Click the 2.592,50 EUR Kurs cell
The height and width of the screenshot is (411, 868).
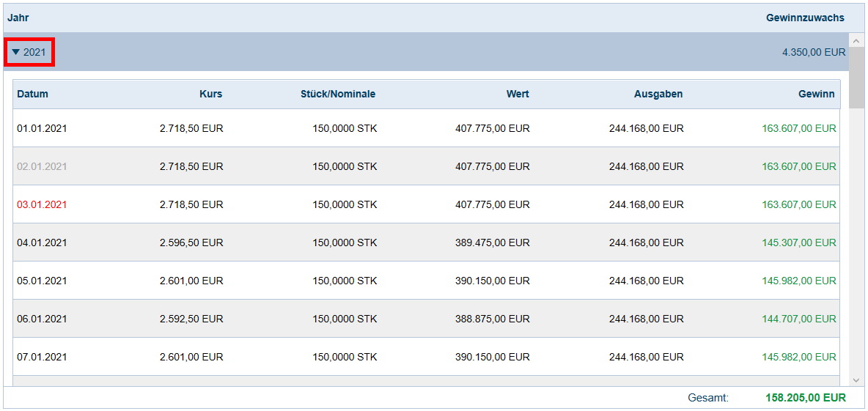(x=191, y=319)
